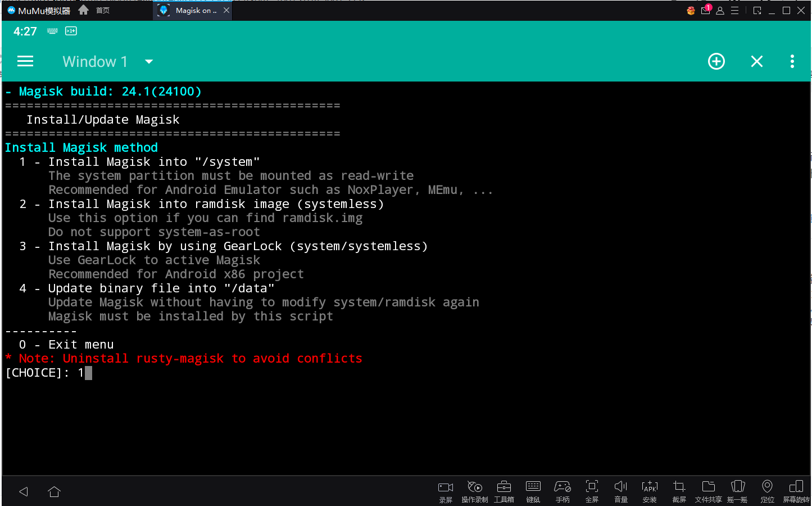Open file sharing (文件共享)

click(x=709, y=491)
